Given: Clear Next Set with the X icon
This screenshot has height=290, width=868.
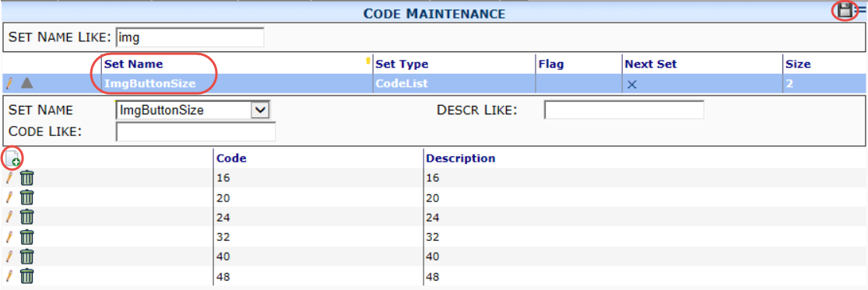Looking at the screenshot, I should pyautogui.click(x=631, y=85).
